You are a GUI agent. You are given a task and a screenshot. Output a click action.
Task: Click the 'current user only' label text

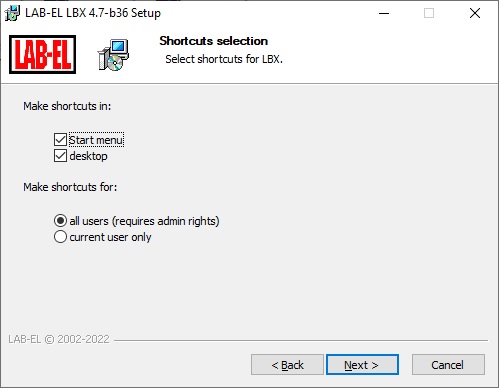(110, 237)
